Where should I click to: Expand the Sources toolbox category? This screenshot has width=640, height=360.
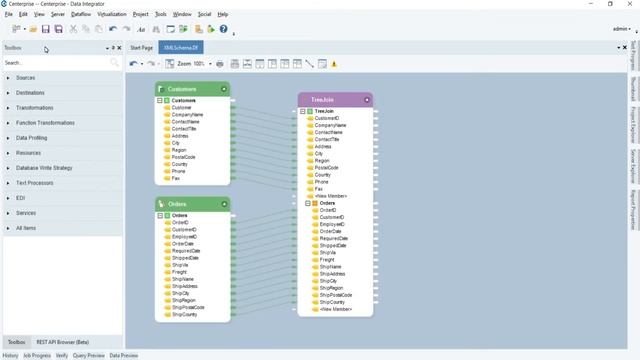(8, 78)
